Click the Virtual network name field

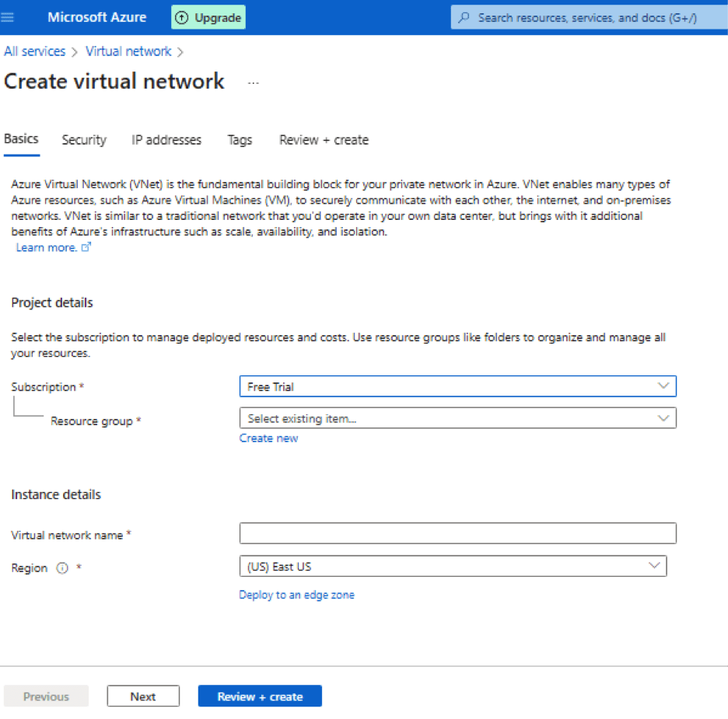click(x=457, y=533)
